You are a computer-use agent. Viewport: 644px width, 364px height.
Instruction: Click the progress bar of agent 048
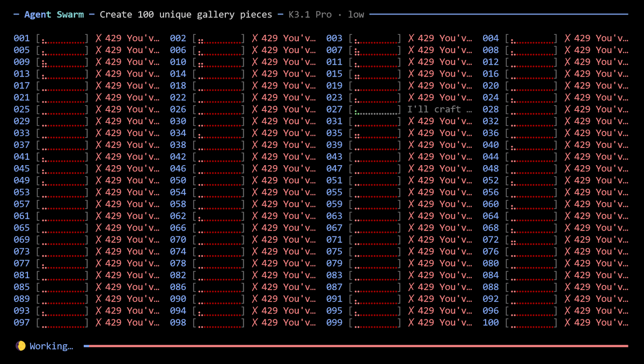pos(531,168)
